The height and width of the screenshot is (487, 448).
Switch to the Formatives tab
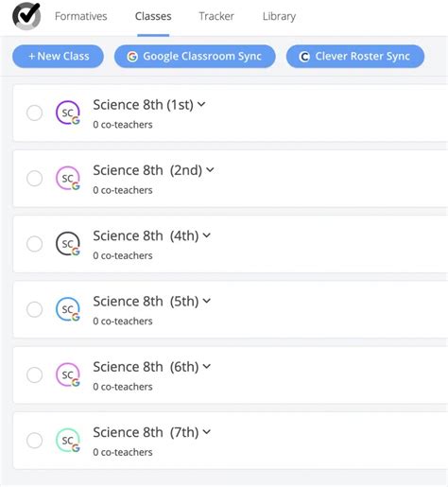(81, 16)
